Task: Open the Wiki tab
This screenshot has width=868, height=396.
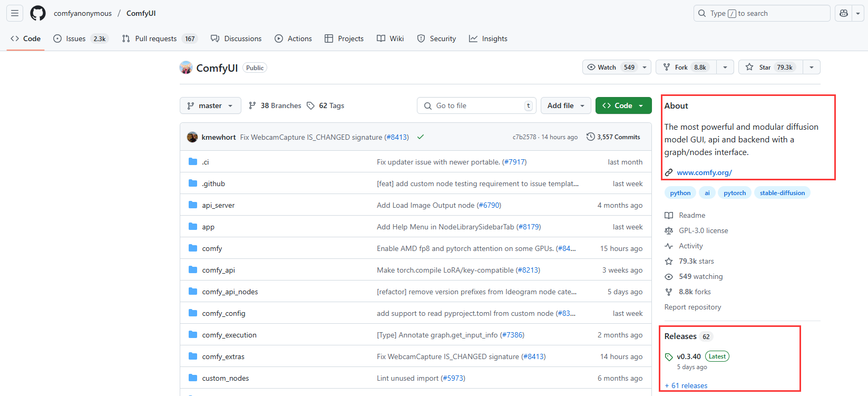Action: click(391, 38)
